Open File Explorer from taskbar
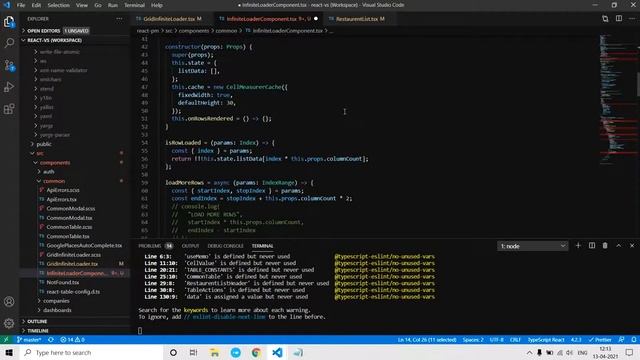 214,352
